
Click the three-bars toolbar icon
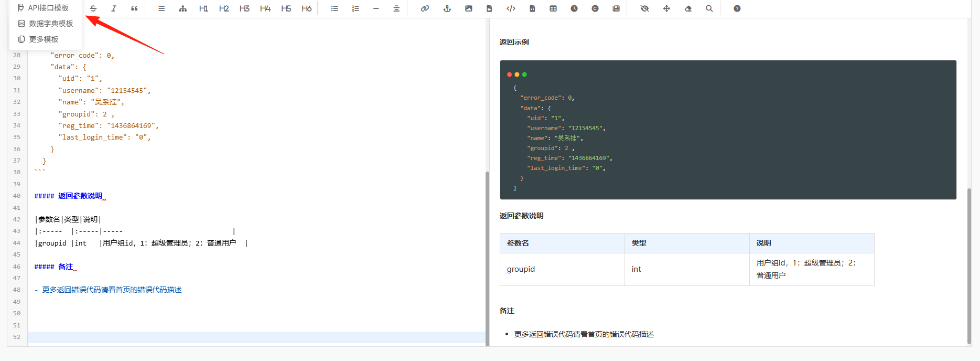click(161, 8)
